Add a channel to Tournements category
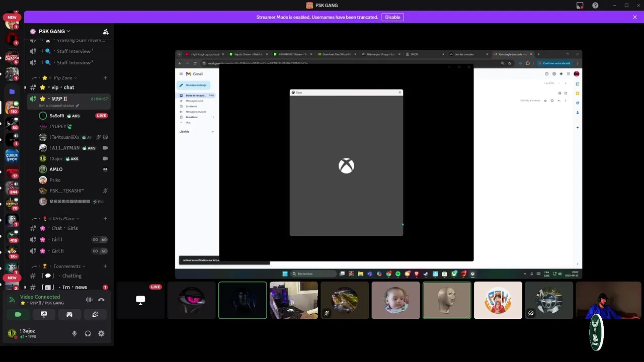 point(105,266)
